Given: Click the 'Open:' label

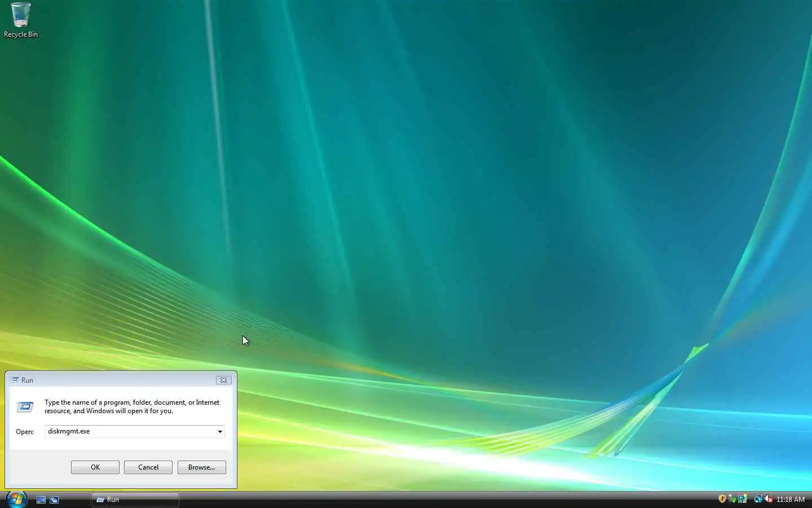Looking at the screenshot, I should [x=25, y=432].
